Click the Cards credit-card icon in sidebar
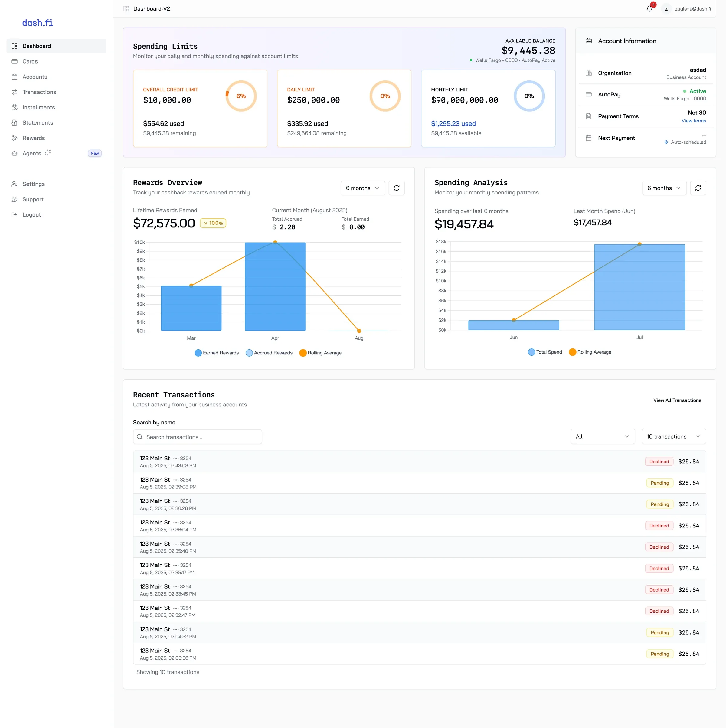 point(14,61)
